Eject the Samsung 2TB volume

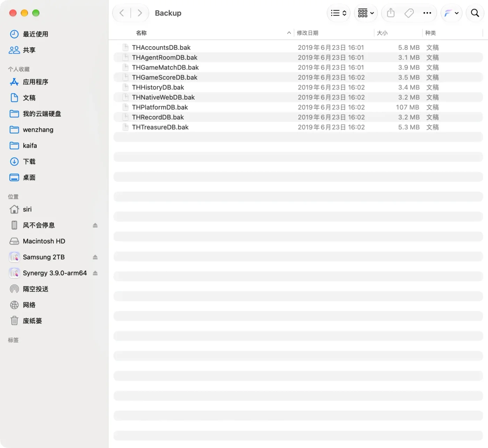(95, 257)
